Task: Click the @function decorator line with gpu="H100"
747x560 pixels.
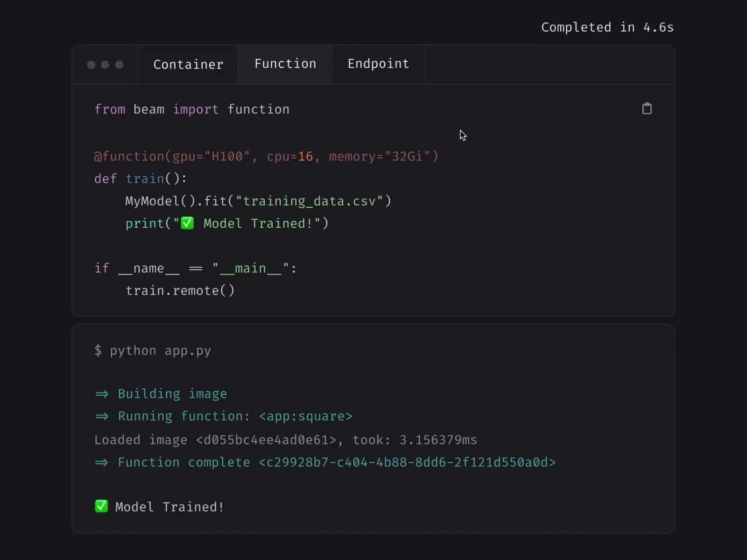Action: [x=266, y=156]
